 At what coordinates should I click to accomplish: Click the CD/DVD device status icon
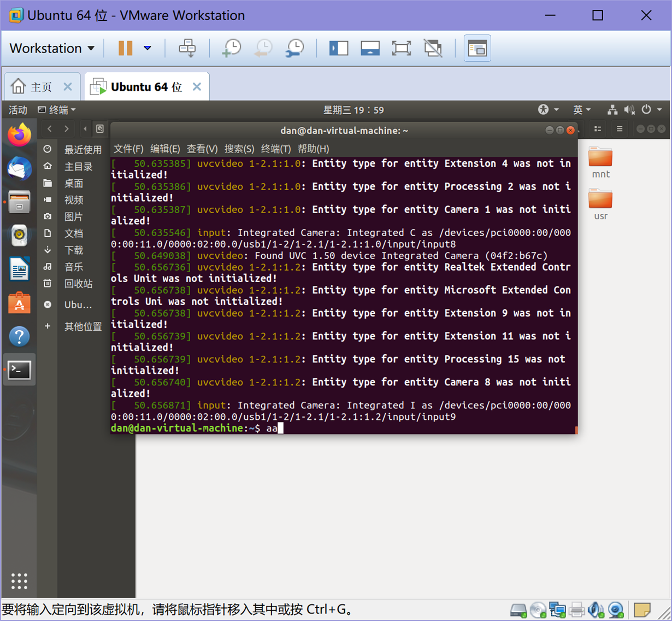(538, 610)
